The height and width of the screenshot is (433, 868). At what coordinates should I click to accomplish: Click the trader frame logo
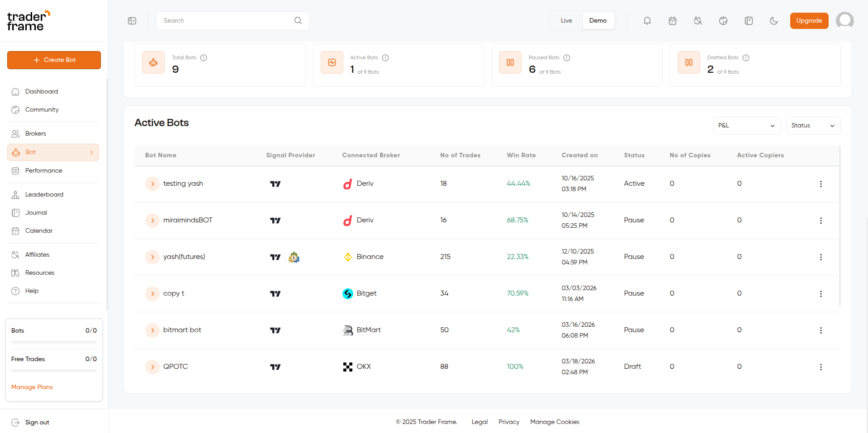(x=28, y=21)
